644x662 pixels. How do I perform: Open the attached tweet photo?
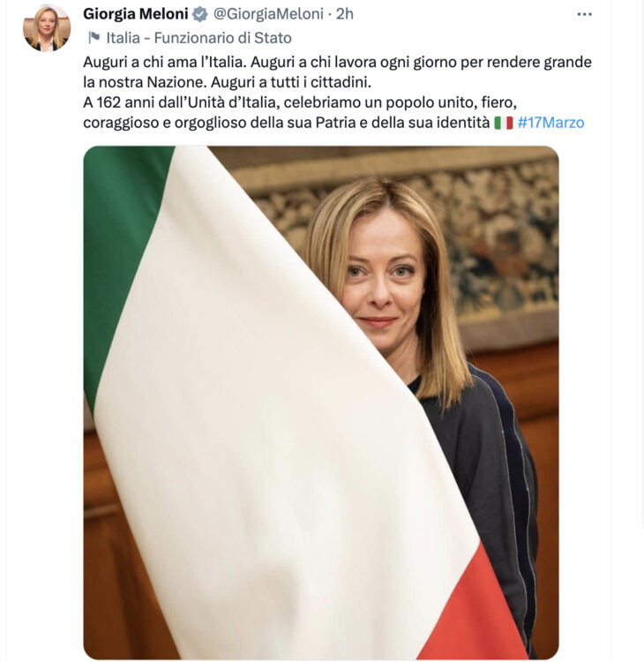321,402
